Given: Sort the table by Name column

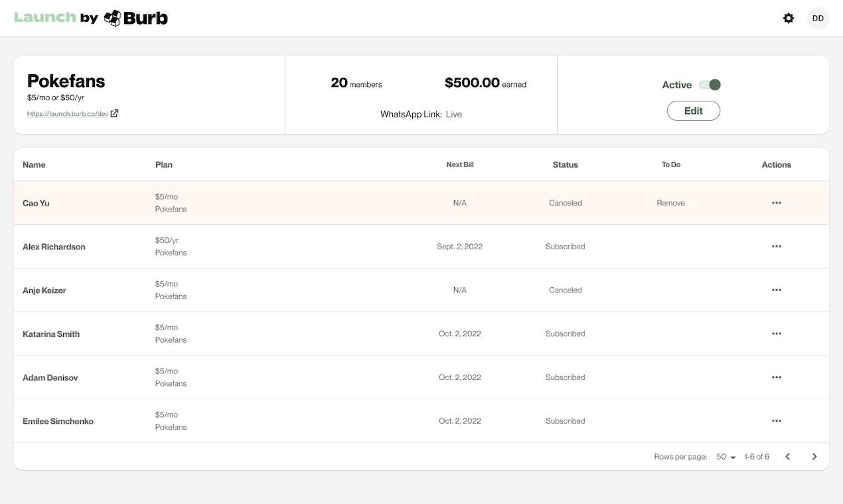Looking at the screenshot, I should (x=34, y=164).
